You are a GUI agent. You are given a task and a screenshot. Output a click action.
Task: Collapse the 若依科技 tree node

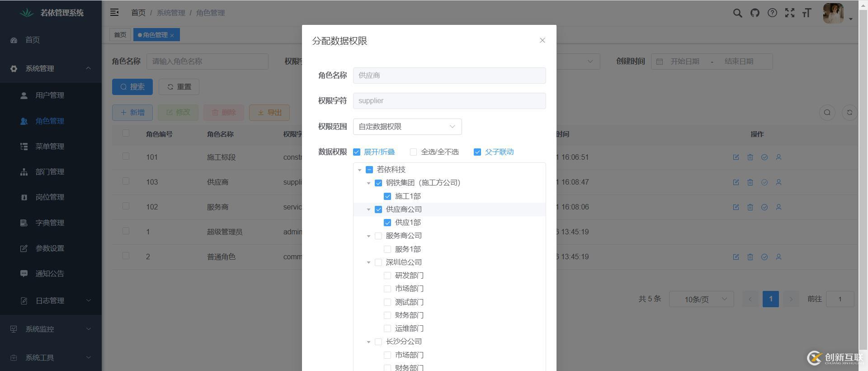(x=360, y=170)
